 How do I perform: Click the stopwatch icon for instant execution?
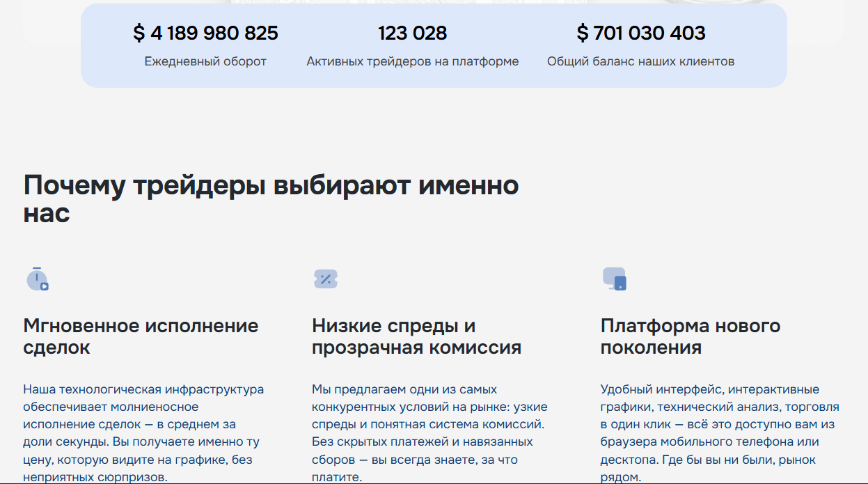[37, 279]
